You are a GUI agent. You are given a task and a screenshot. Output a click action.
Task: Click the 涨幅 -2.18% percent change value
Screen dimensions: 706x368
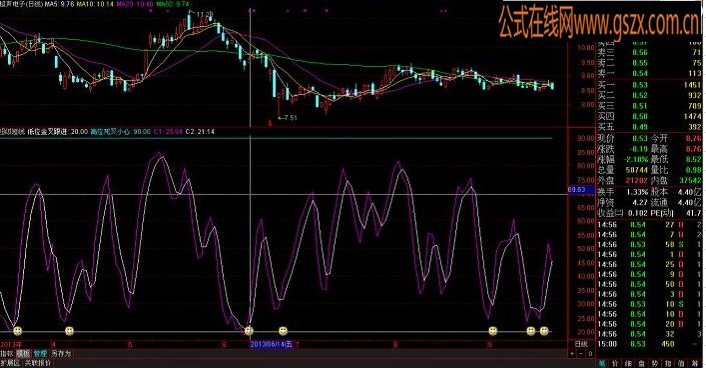pos(636,159)
